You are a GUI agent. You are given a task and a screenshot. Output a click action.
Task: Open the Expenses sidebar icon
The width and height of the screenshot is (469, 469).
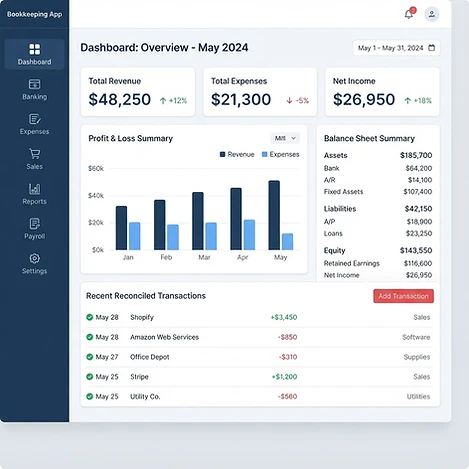point(35,119)
